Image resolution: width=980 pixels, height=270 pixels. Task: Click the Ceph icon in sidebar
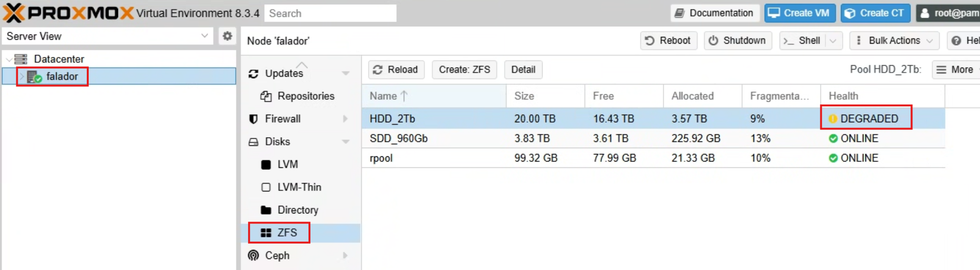(253, 256)
